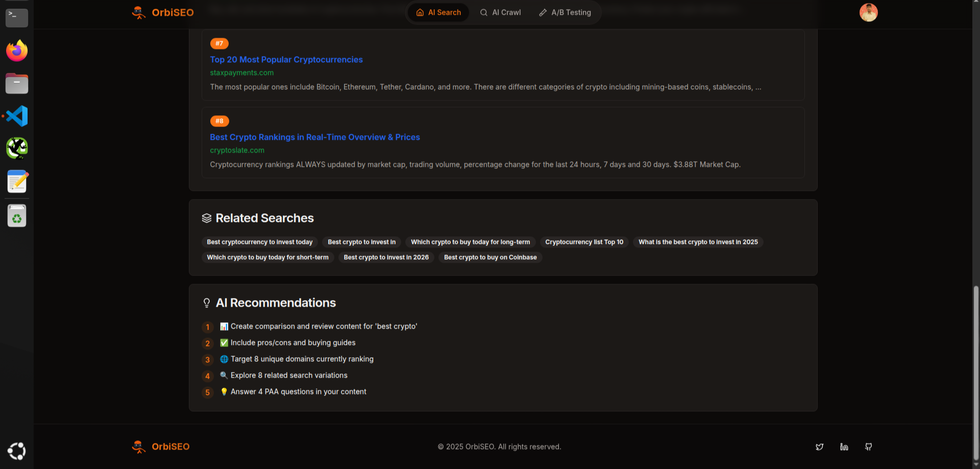
Task: Switch to the AI Crawl tab
Action: (500, 12)
